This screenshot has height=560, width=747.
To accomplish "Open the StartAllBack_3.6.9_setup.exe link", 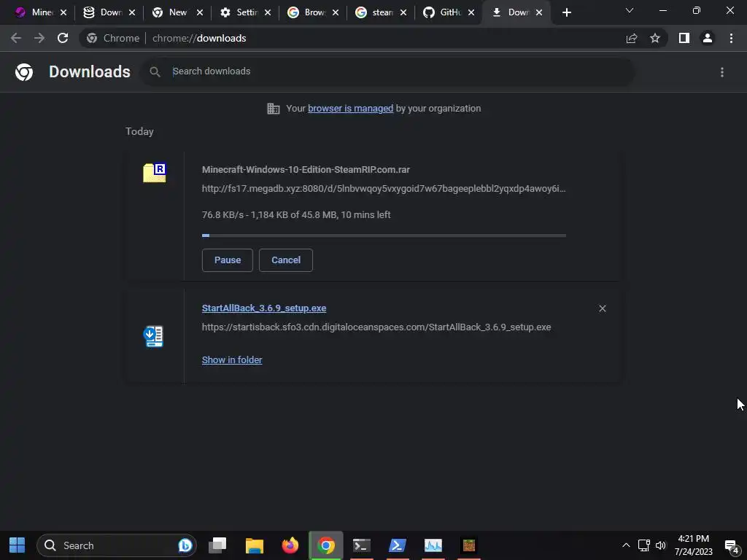I will 264,308.
